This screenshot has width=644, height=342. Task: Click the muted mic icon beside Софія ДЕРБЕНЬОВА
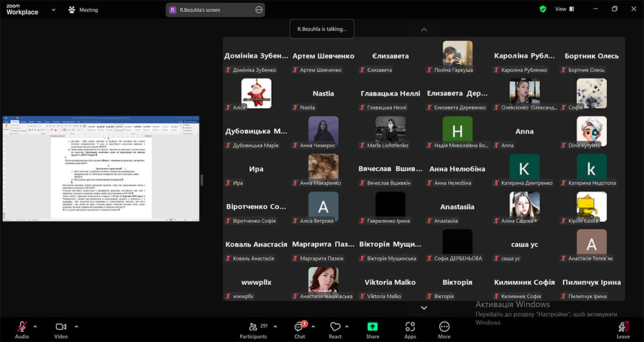tap(430, 258)
